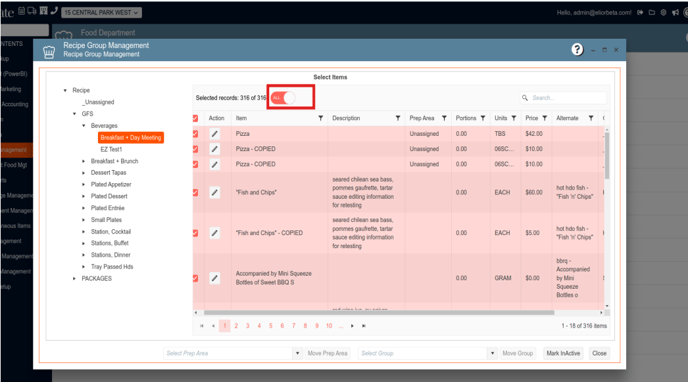The image size is (688, 382).
Task: Go to the next page arrow
Action: coord(352,326)
